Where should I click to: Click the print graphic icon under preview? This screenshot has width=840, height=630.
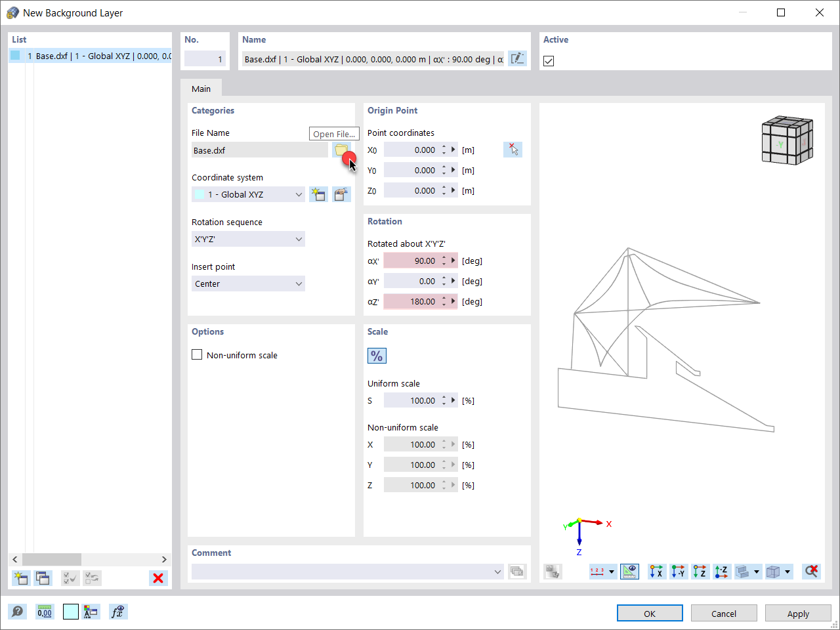[553, 572]
